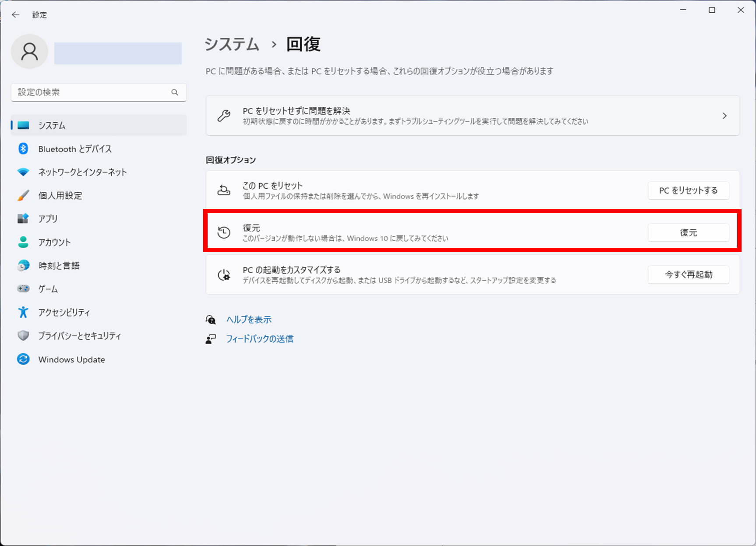Click the feedback person icon
This screenshot has width=756, height=546.
coord(211,339)
